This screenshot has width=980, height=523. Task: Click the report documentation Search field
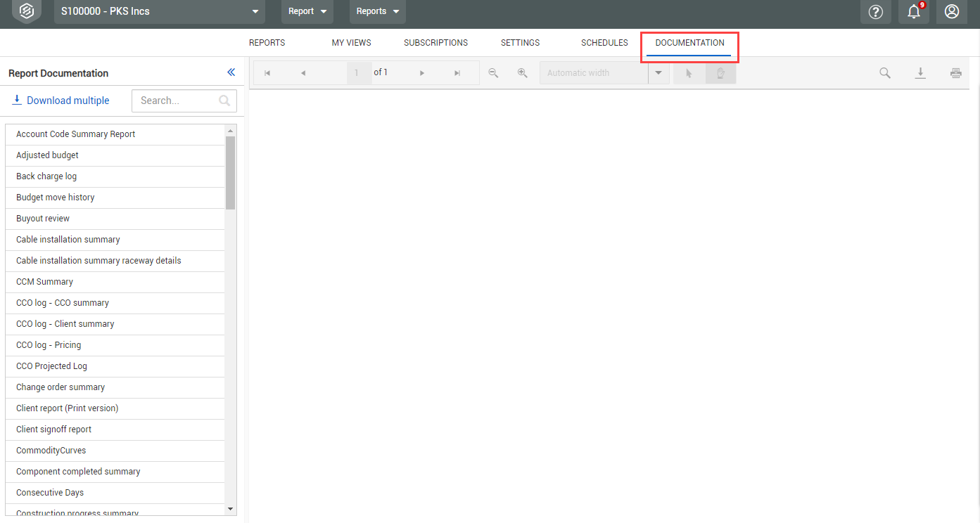[177, 101]
